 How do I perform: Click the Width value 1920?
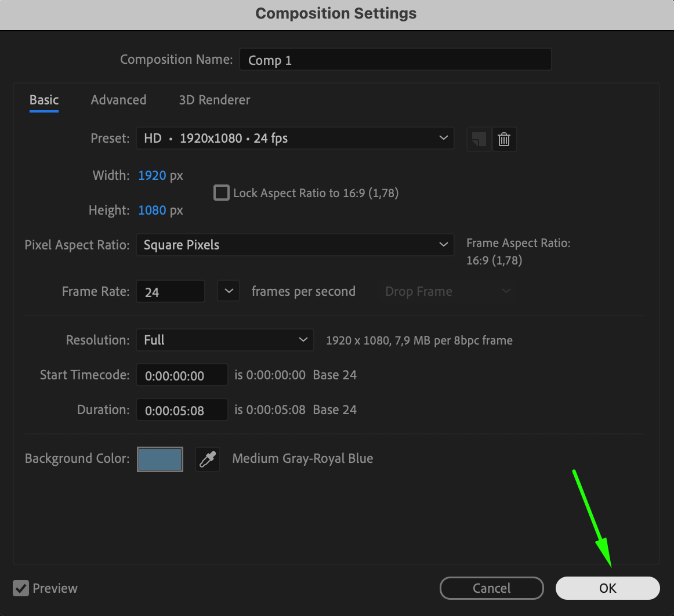click(152, 175)
